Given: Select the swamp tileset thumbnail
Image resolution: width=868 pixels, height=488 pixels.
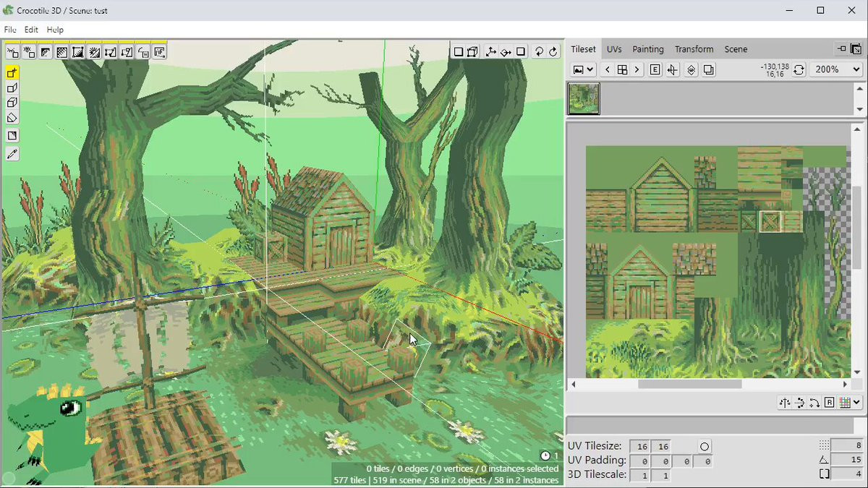Looking at the screenshot, I should (584, 99).
